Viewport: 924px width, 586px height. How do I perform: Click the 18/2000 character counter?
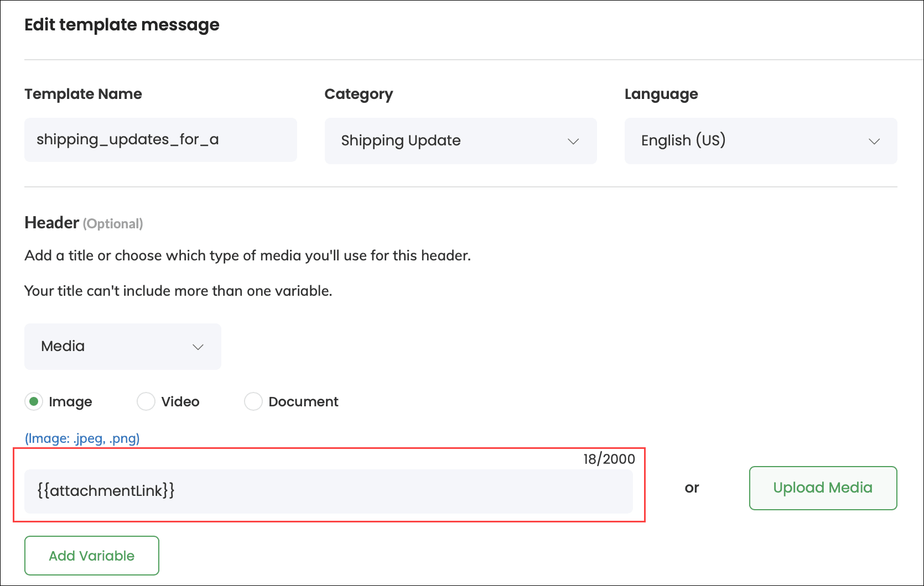(x=608, y=458)
